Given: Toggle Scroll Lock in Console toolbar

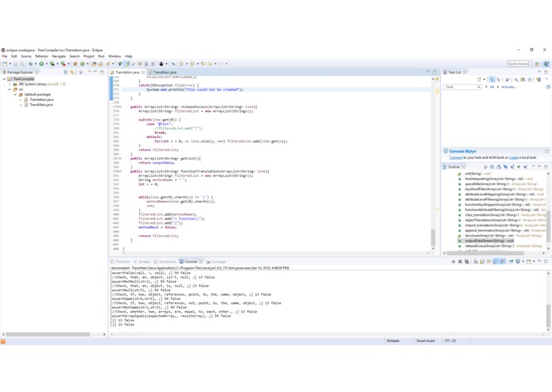Looking at the screenshot, I should (x=482, y=262).
